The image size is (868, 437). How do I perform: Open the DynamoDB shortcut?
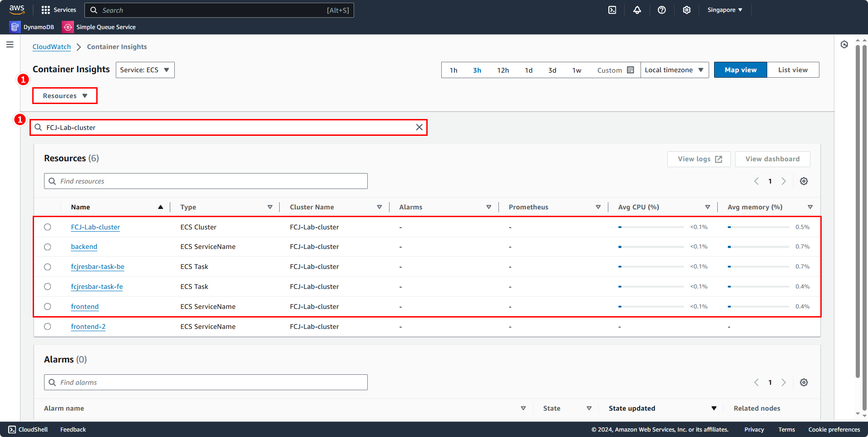pos(32,27)
